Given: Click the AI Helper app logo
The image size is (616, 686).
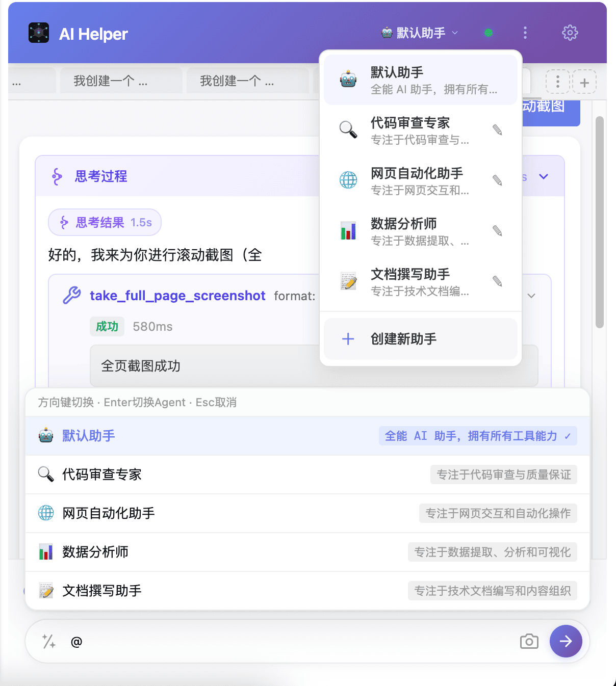Looking at the screenshot, I should [x=39, y=33].
